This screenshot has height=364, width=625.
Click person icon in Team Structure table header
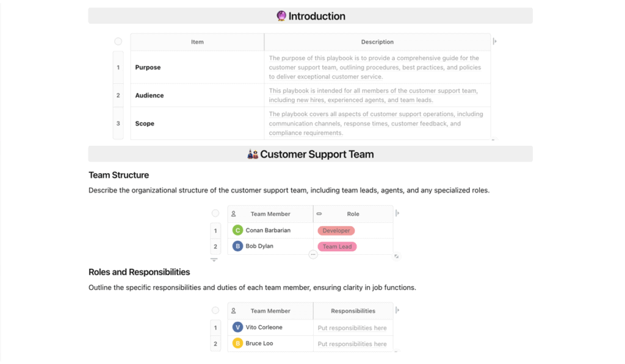[x=234, y=214]
